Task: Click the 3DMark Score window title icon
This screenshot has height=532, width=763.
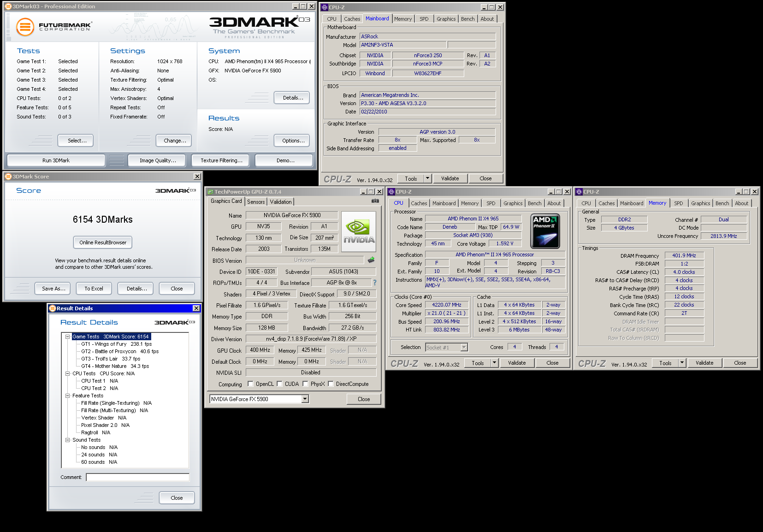Action: coord(8,177)
